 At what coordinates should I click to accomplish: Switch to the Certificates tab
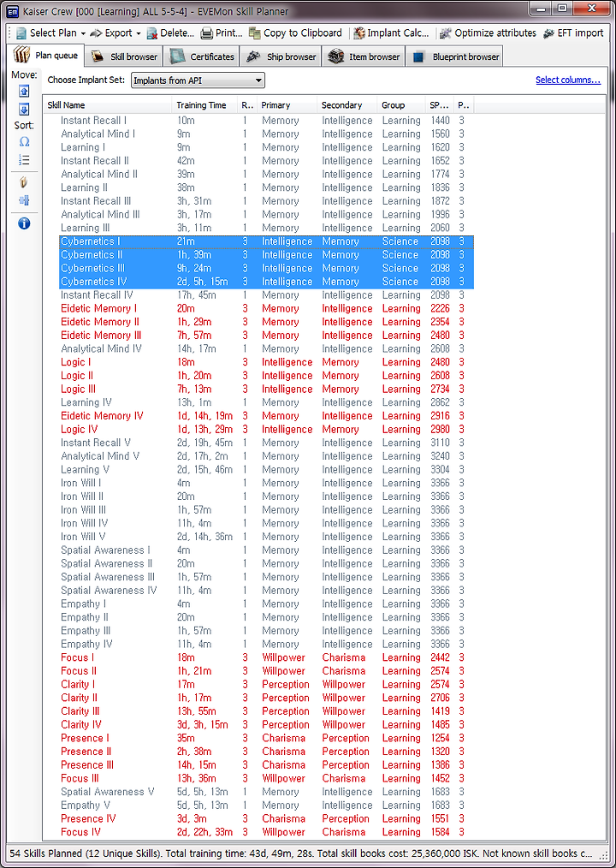[202, 56]
